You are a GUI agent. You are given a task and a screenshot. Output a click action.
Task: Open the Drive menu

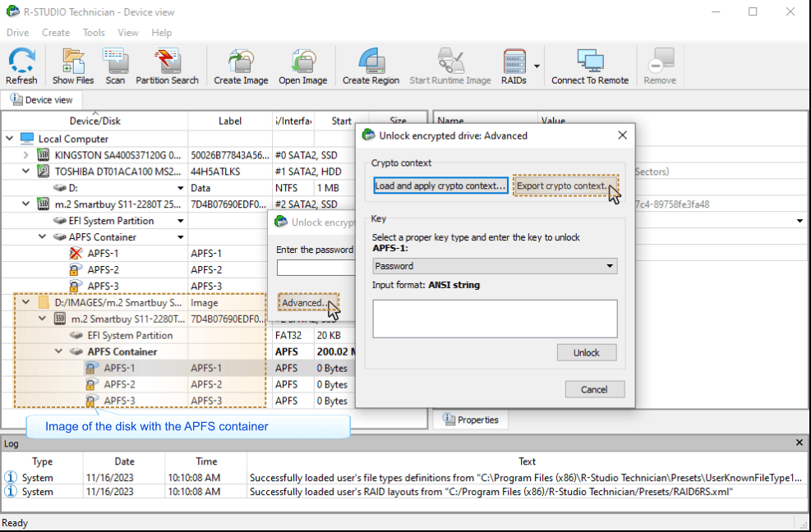[17, 33]
